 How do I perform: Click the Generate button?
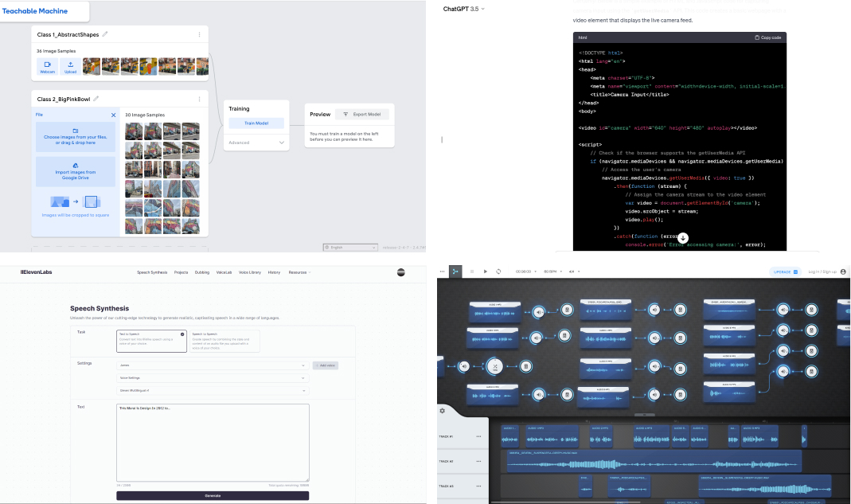pos(213,496)
